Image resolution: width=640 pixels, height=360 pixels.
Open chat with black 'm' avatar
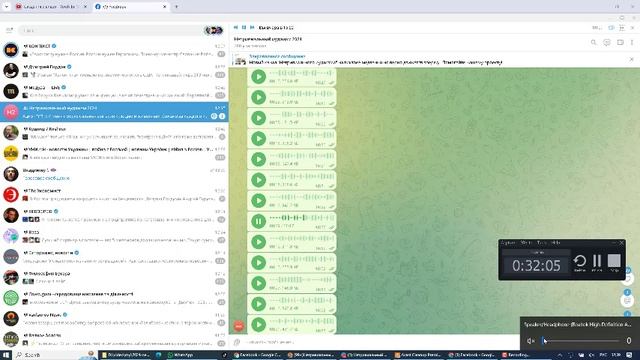click(114, 91)
